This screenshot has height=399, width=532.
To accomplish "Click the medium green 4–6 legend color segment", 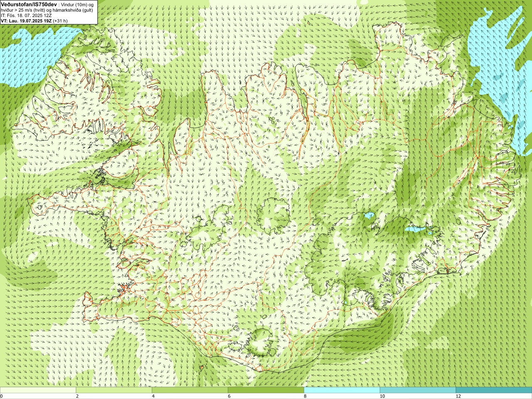I will coord(190,390).
